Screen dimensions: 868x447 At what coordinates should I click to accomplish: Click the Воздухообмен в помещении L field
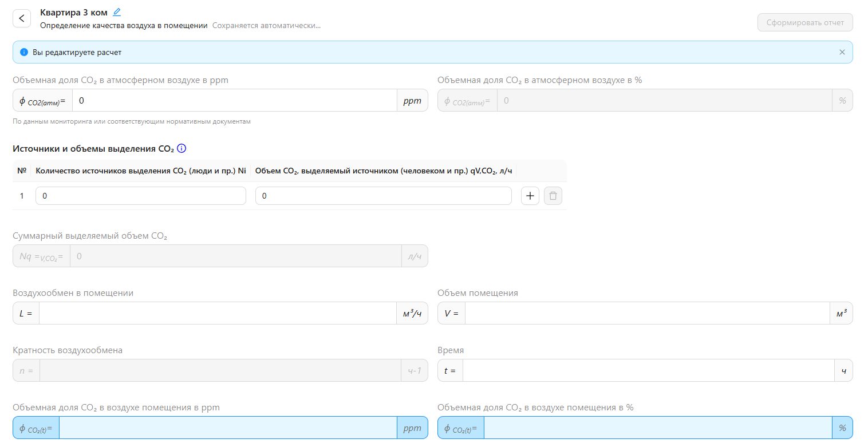[x=218, y=314]
